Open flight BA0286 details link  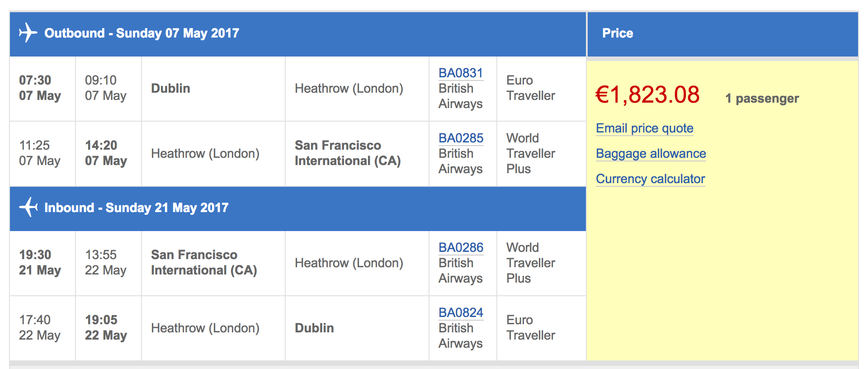461,247
